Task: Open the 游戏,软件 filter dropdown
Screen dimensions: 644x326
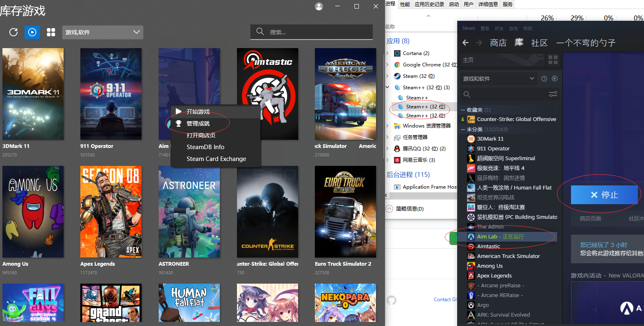Action: point(103,32)
